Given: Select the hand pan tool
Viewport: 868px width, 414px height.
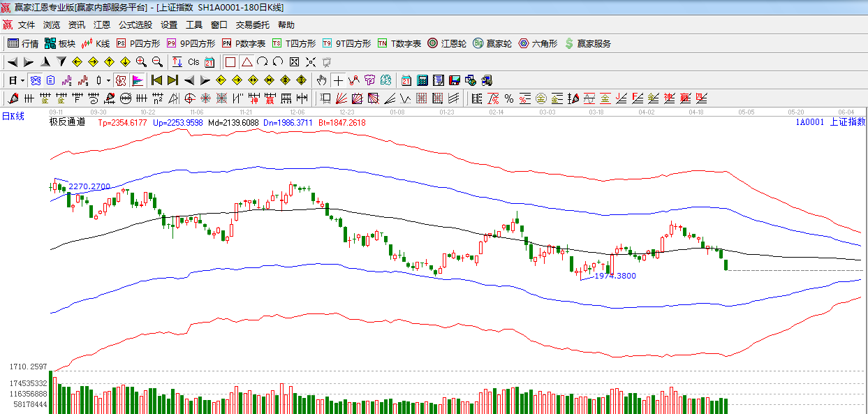Looking at the screenshot, I should (322, 80).
